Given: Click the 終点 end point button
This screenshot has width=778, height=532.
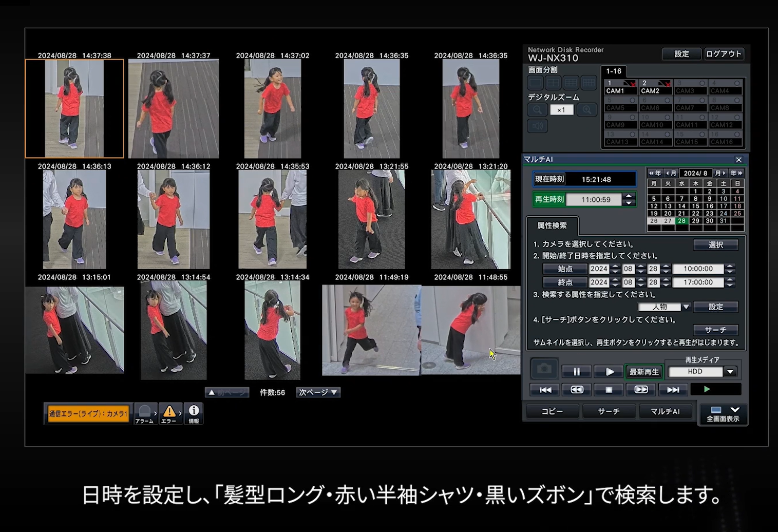Looking at the screenshot, I should 565,282.
